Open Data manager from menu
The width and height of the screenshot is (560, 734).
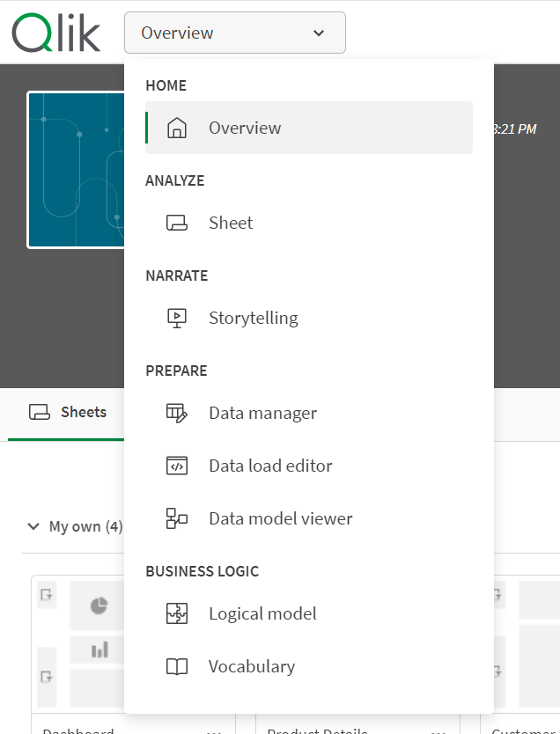point(262,413)
